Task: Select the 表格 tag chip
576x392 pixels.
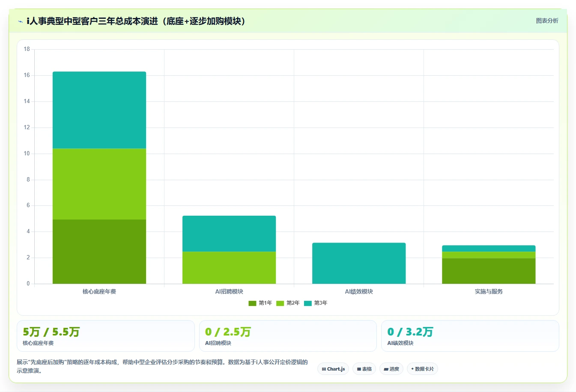Action: coord(364,369)
